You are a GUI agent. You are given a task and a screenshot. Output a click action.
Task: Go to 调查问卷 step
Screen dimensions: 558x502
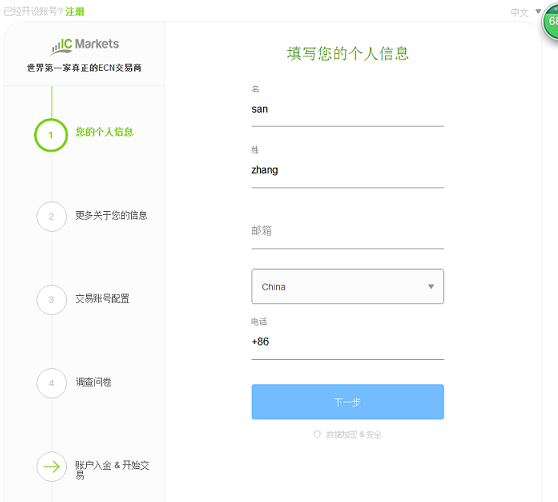(93, 382)
